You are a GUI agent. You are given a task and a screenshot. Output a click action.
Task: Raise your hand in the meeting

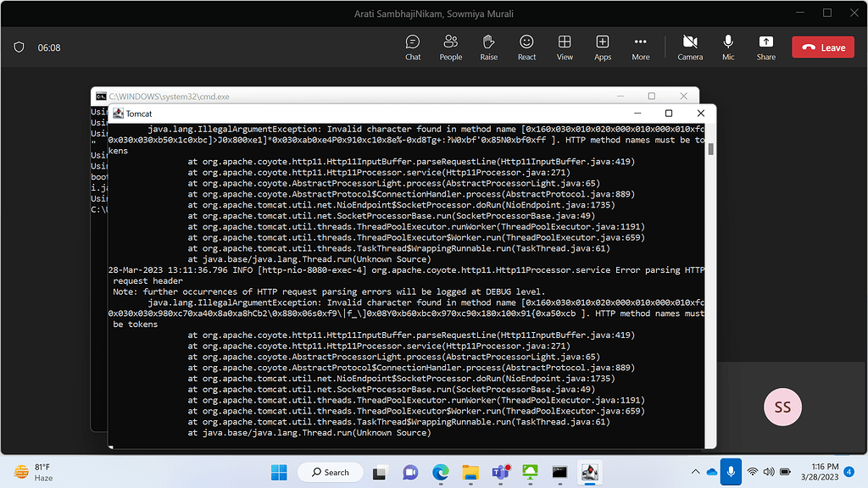pyautogui.click(x=488, y=47)
